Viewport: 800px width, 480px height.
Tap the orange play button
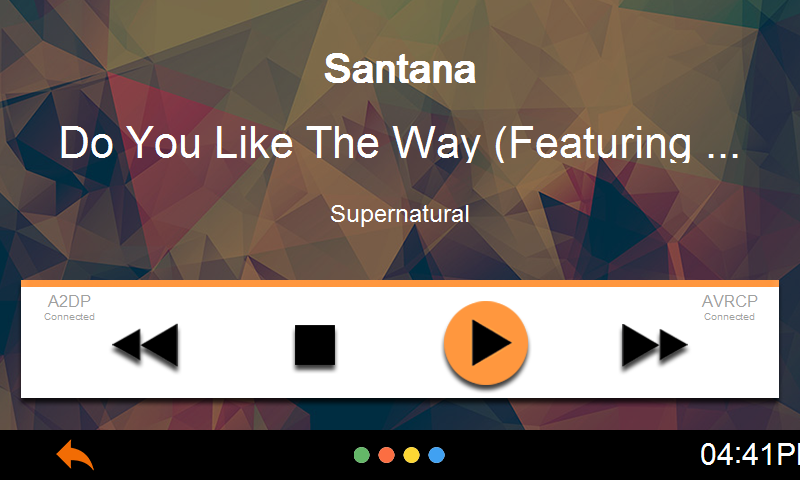pyautogui.click(x=486, y=343)
